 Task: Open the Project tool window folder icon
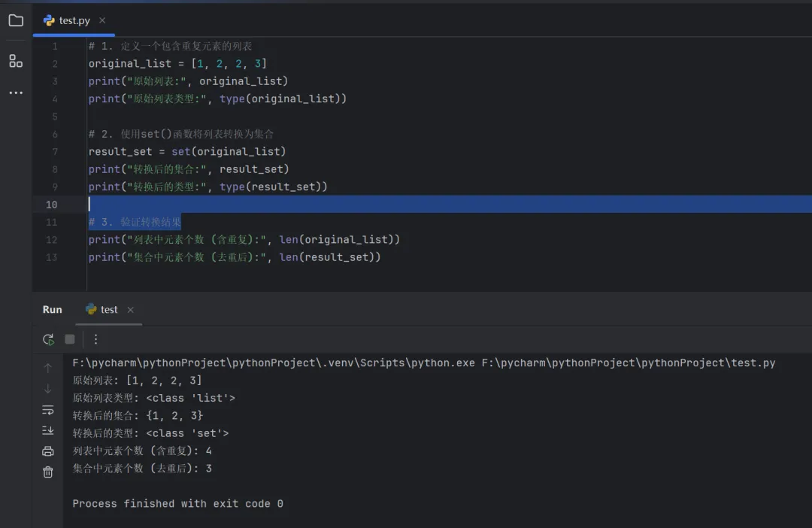tap(16, 20)
